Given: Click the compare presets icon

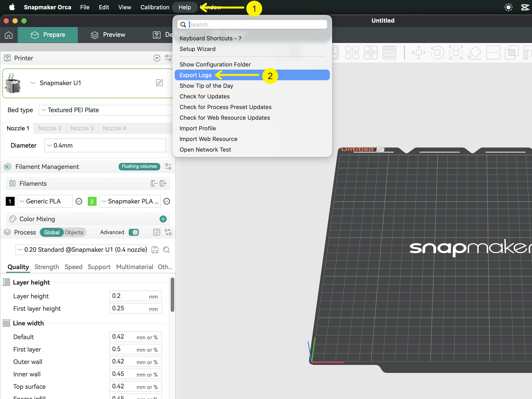Looking at the screenshot, I should pos(168,232).
